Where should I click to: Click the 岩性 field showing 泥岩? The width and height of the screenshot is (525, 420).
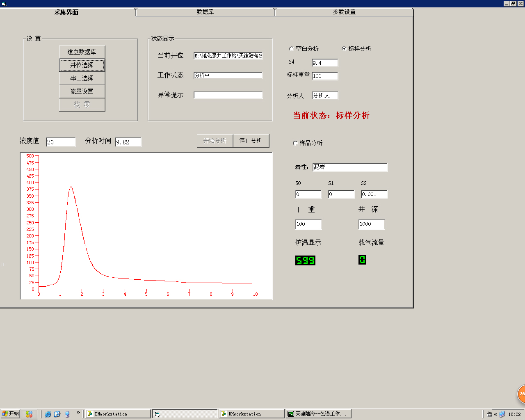point(350,167)
